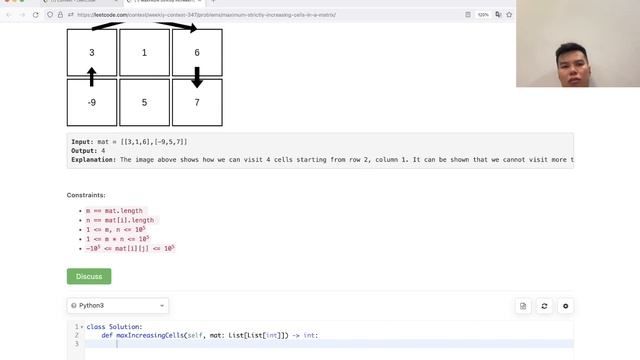
Task: Click the 'class Solution:' code line
Action: pos(114,327)
